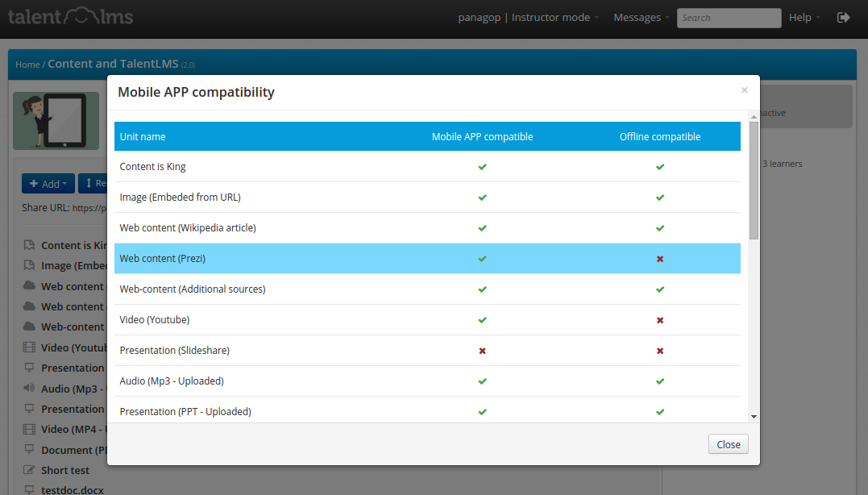Click mobile checkmark for Video (Youtube)
Screen dimensions: 868x495
tap(482, 320)
